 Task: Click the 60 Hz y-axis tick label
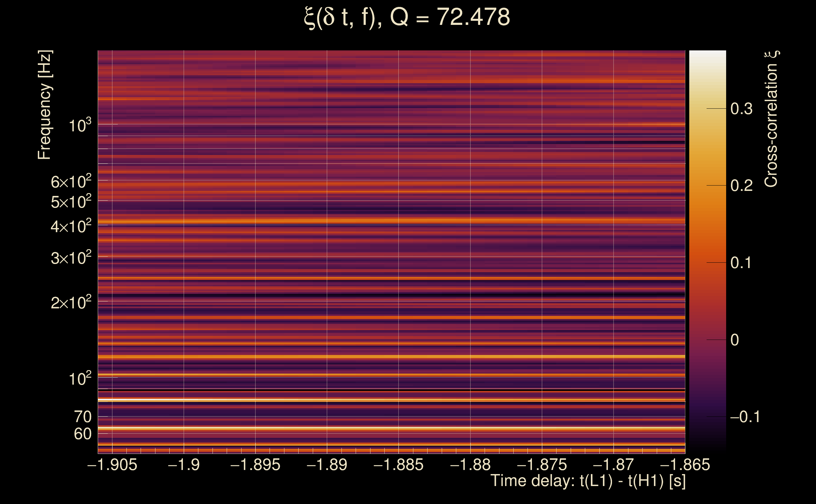82,434
